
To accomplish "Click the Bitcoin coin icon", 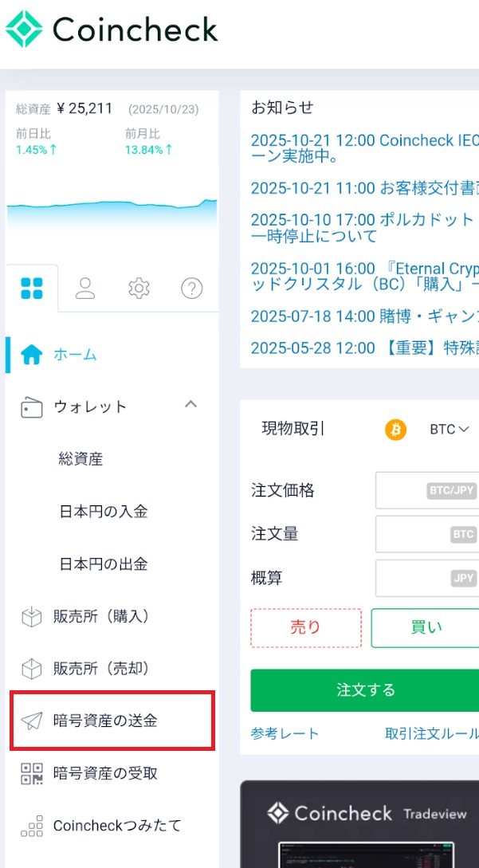I will pos(396,430).
